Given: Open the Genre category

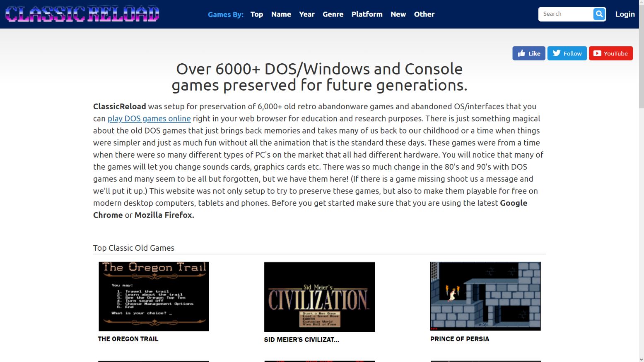Looking at the screenshot, I should [x=333, y=14].
